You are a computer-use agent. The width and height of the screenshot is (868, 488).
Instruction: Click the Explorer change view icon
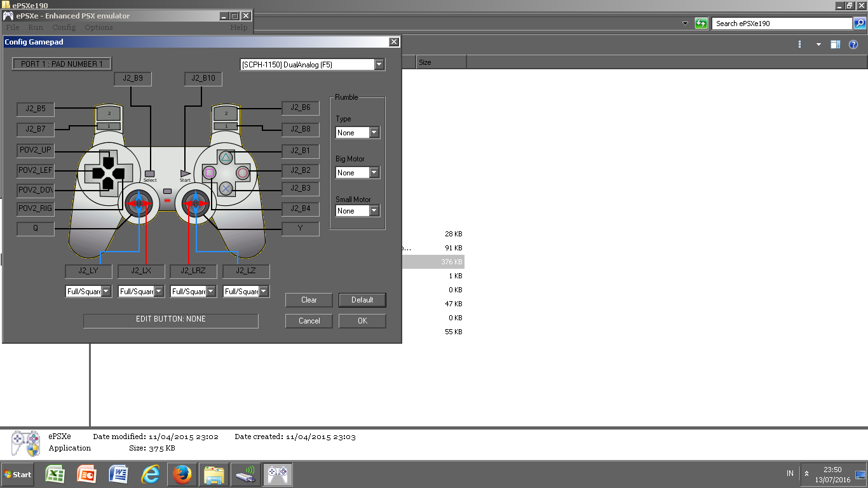(x=800, y=44)
